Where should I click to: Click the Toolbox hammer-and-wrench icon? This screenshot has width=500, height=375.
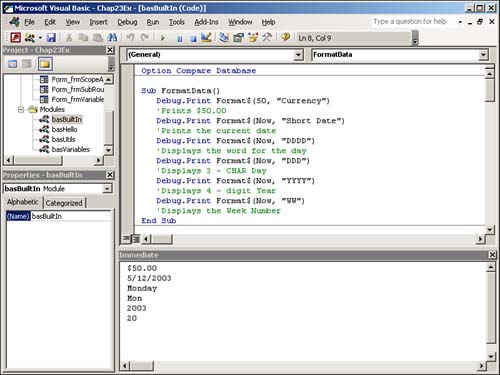point(267,38)
